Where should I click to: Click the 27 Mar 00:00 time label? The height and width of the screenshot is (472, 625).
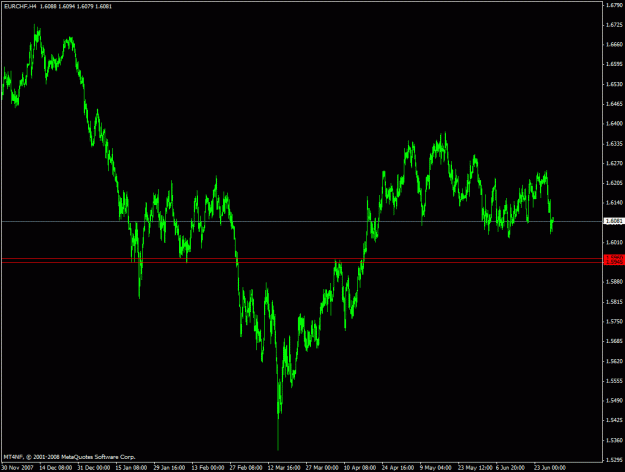click(x=322, y=468)
